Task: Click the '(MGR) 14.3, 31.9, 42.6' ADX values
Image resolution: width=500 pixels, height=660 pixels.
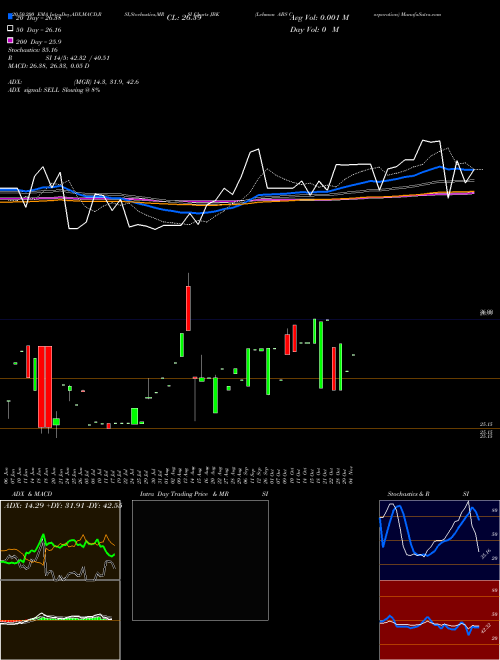Action: point(106,82)
